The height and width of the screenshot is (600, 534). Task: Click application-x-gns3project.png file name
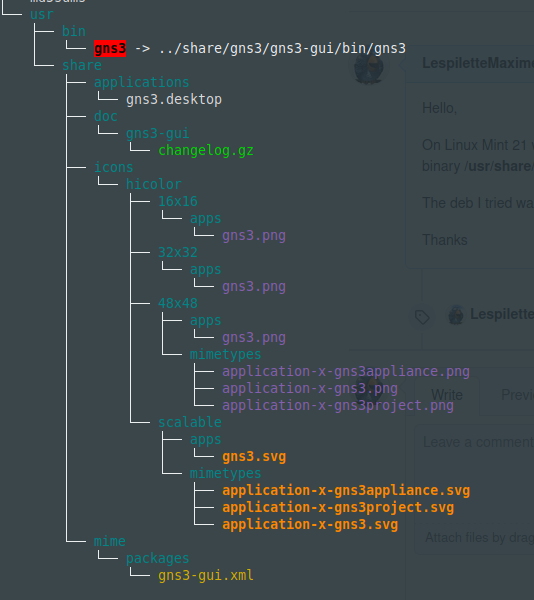(338, 405)
